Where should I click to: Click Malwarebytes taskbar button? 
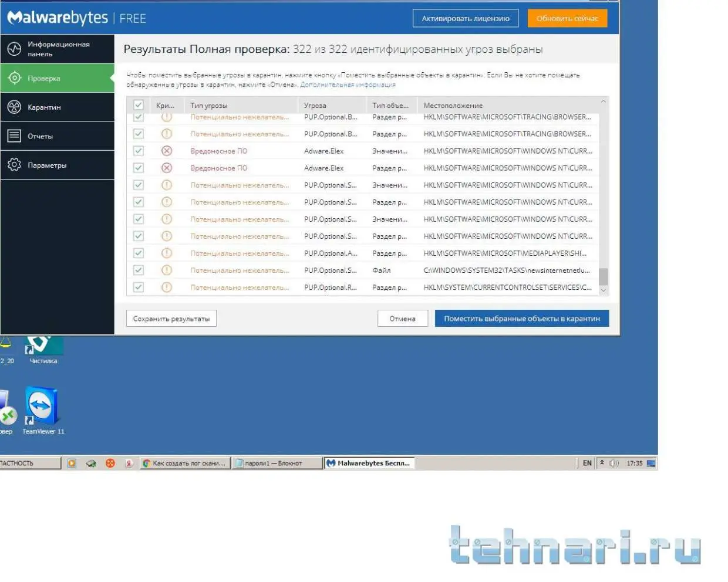[369, 463]
